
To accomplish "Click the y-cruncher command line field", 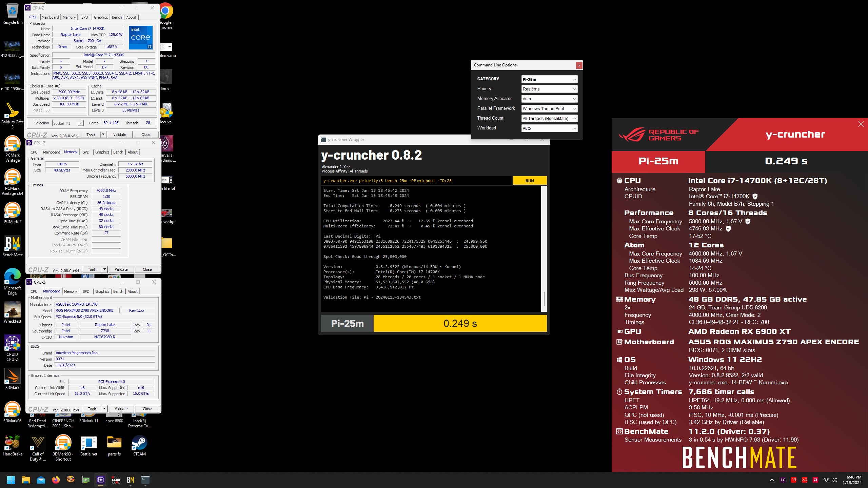I will click(416, 181).
